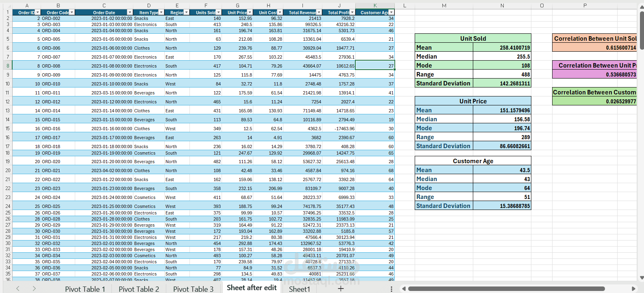Switch to the Sheet1 tab
This screenshot has width=644, height=293.
300,289
